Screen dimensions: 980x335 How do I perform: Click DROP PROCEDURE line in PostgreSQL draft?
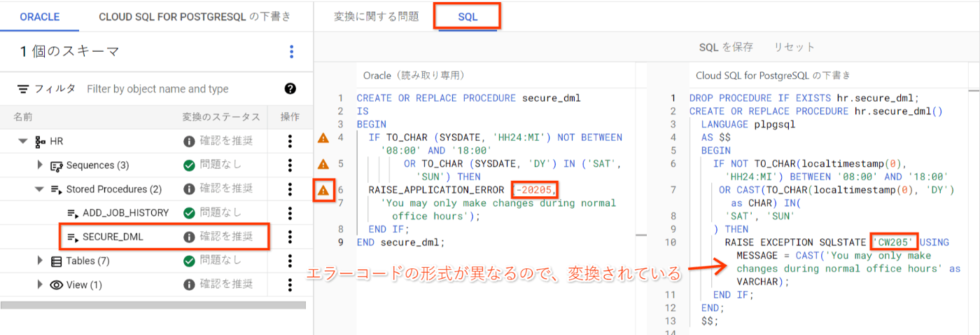804,98
